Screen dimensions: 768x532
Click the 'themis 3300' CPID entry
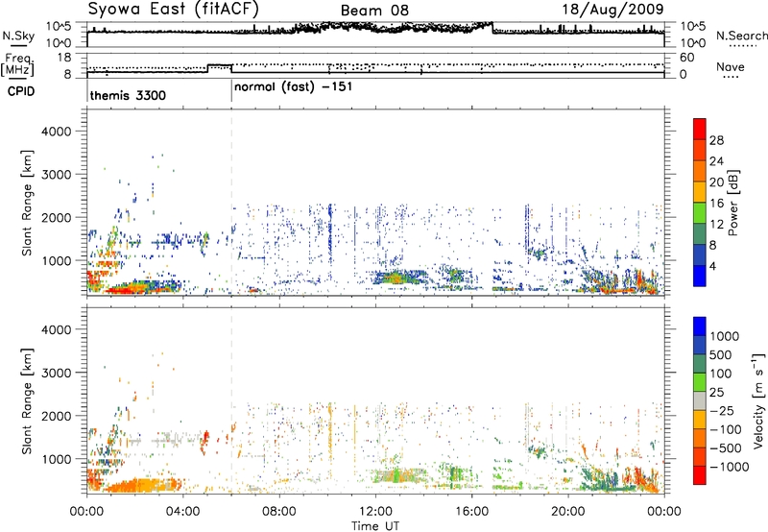click(x=128, y=95)
